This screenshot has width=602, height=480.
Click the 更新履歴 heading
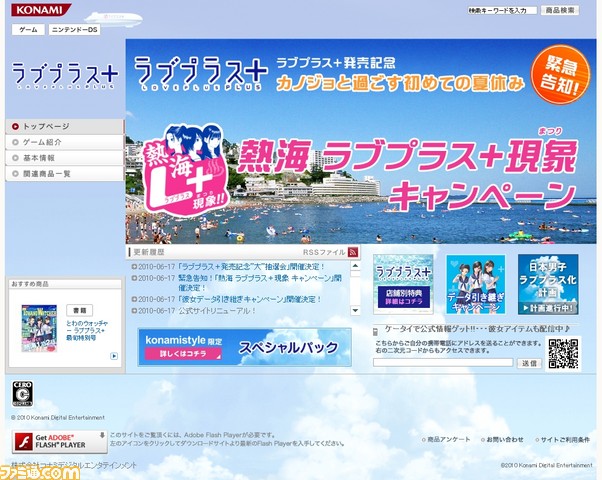tap(149, 252)
